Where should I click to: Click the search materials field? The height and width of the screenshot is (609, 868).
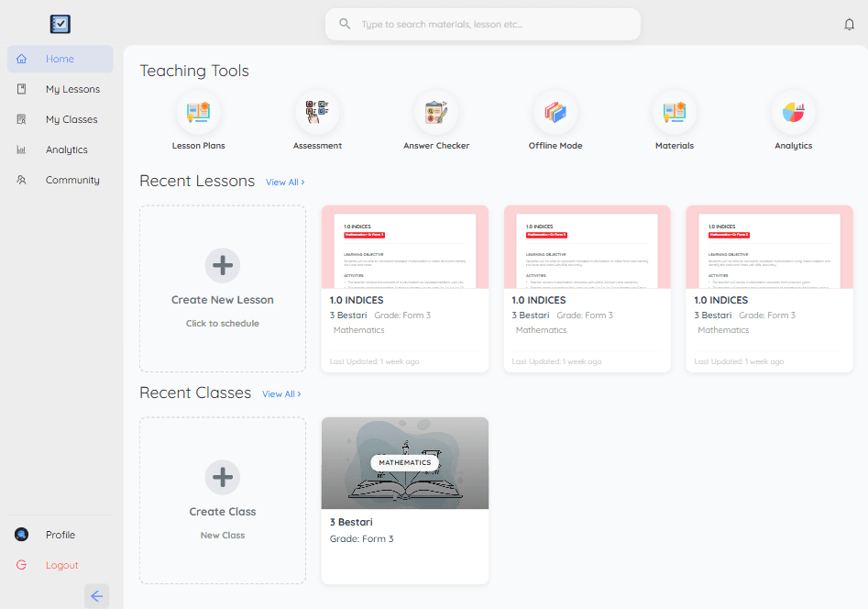(x=482, y=24)
